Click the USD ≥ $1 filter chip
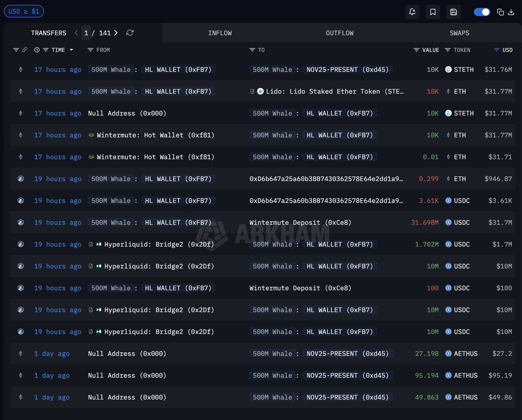 [x=24, y=11]
